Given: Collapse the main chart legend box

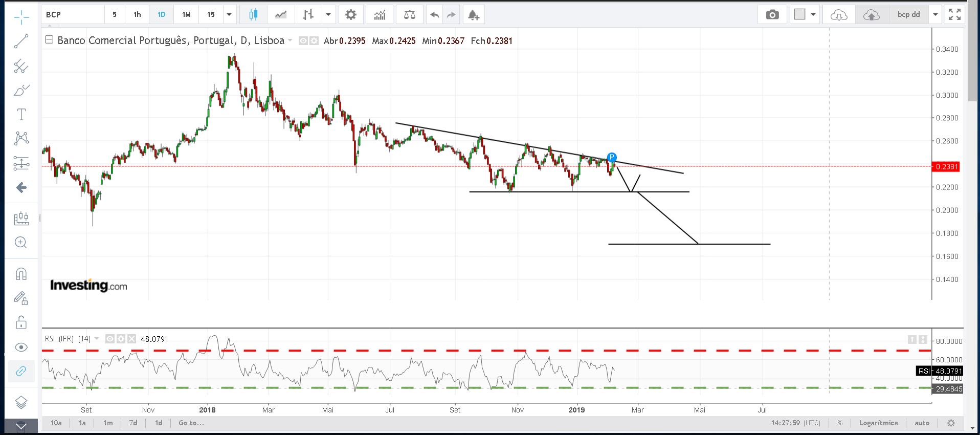Looking at the screenshot, I should tap(49, 40).
